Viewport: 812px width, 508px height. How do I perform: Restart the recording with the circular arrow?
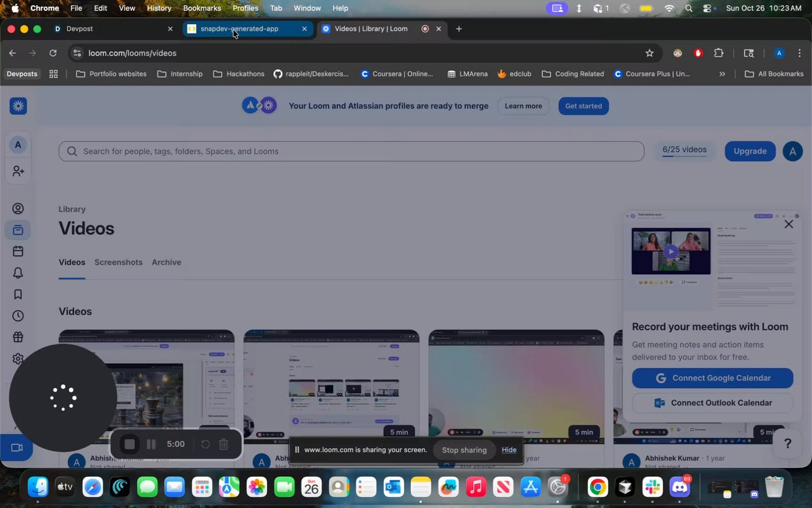(206, 444)
